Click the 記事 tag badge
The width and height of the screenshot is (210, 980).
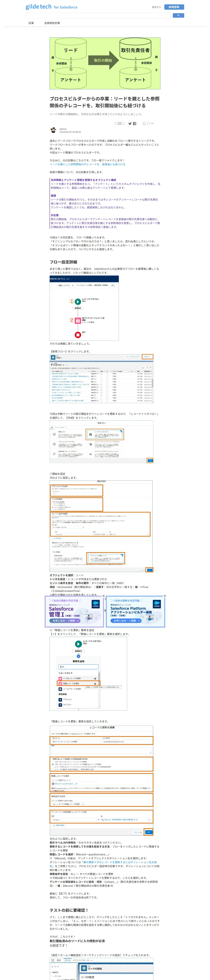[120, 124]
